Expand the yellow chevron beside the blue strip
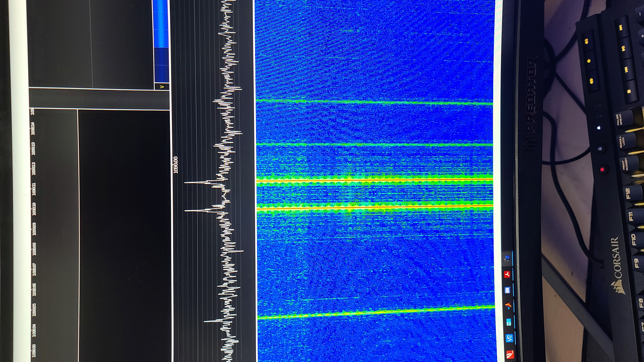This screenshot has height=362, width=644. (x=162, y=87)
